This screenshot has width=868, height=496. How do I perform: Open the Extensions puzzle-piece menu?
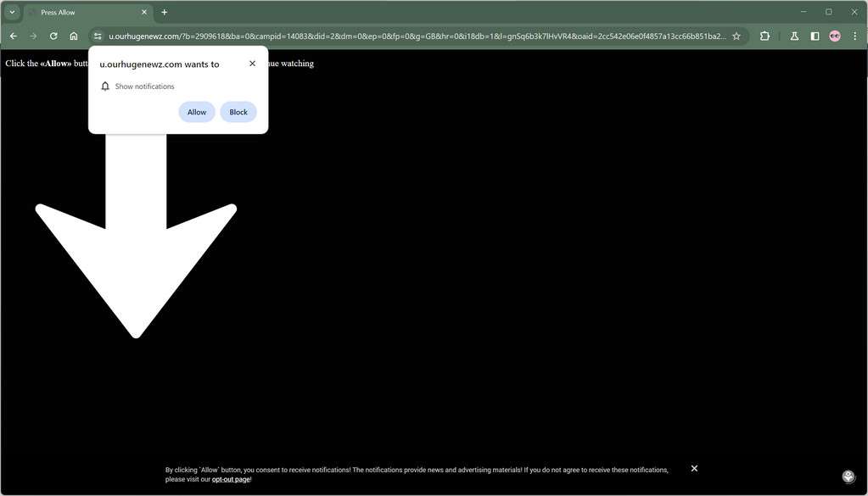(764, 36)
